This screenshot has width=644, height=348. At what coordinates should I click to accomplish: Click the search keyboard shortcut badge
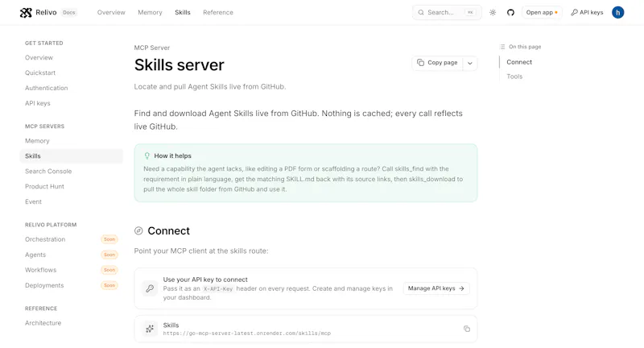click(x=470, y=13)
